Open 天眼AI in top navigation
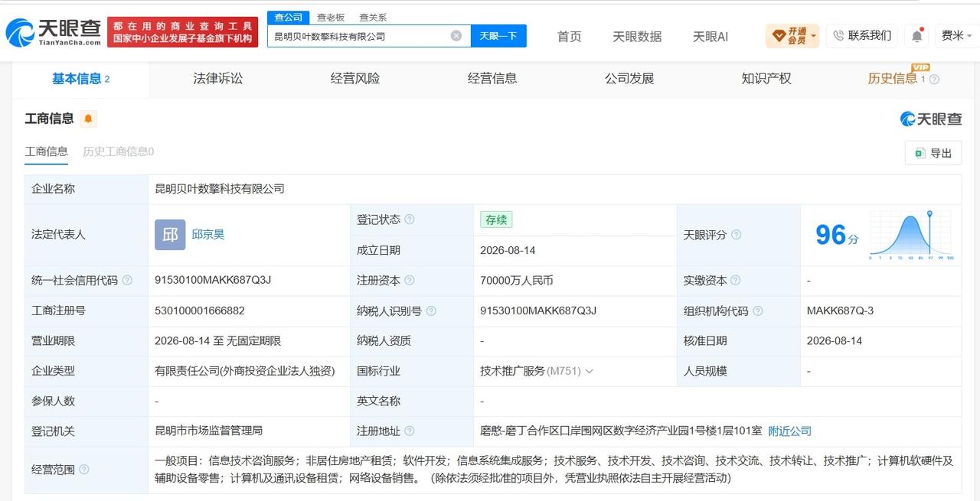This screenshot has height=501, width=980. pos(710,37)
